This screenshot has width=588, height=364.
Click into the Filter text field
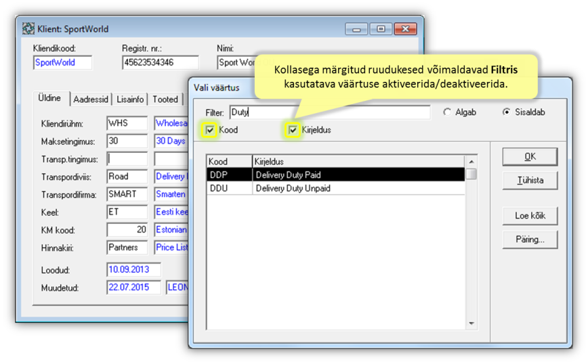[x=330, y=112]
